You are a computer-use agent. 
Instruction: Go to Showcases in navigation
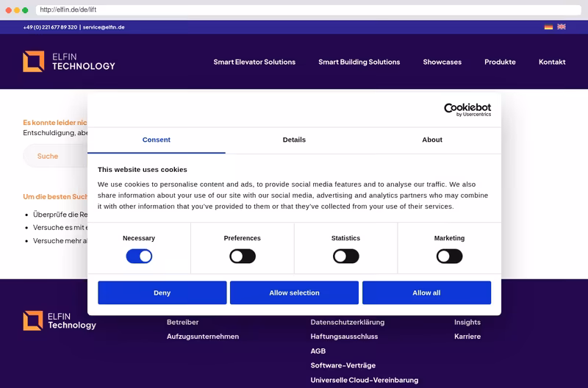point(442,62)
